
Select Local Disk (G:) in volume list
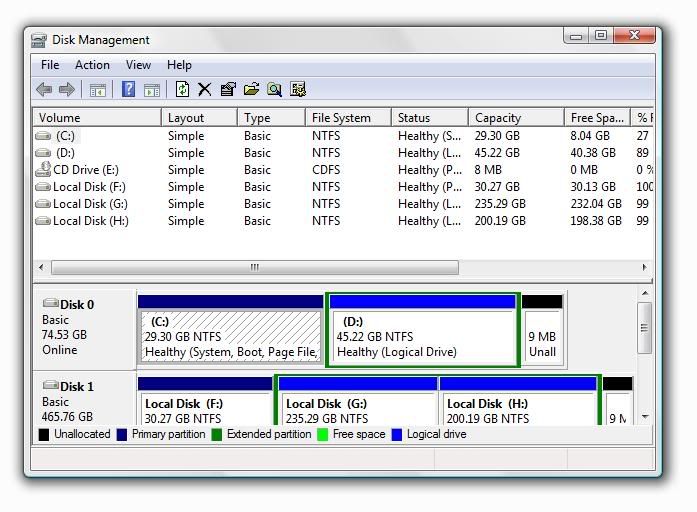90,204
